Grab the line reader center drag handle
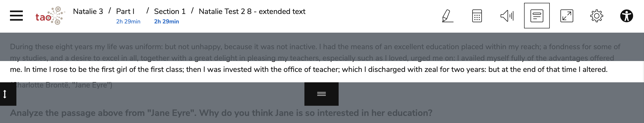This screenshot has height=123, width=644. coord(321,94)
